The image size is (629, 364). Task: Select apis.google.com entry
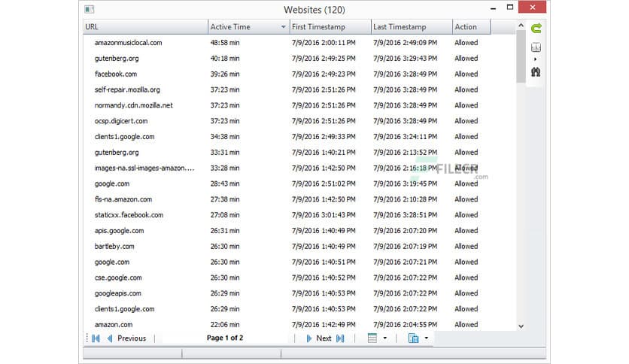(x=119, y=231)
